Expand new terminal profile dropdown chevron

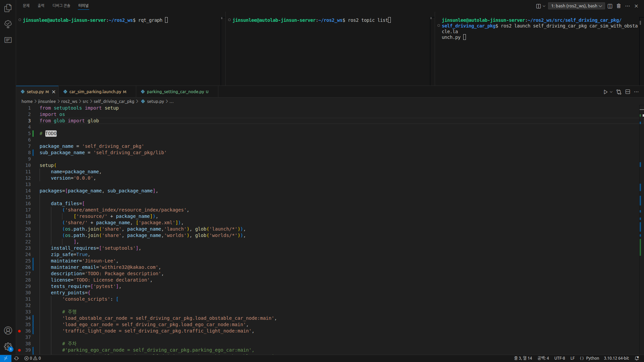[544, 6]
